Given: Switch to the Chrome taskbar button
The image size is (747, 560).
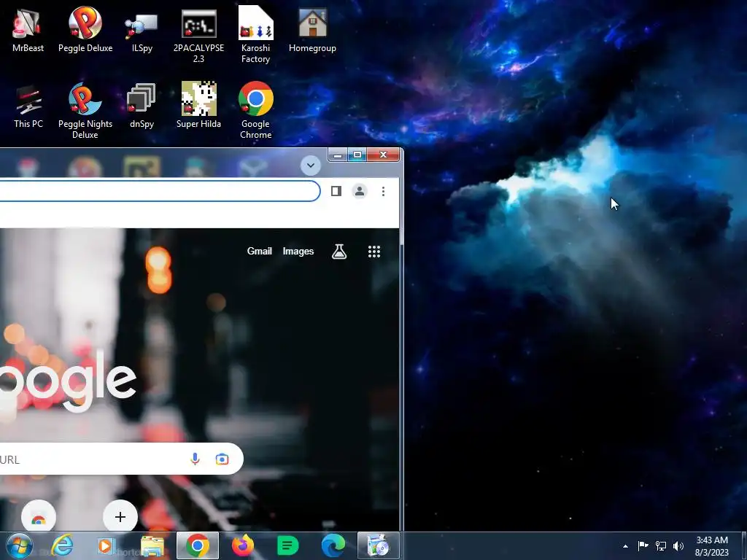Looking at the screenshot, I should click(198, 545).
